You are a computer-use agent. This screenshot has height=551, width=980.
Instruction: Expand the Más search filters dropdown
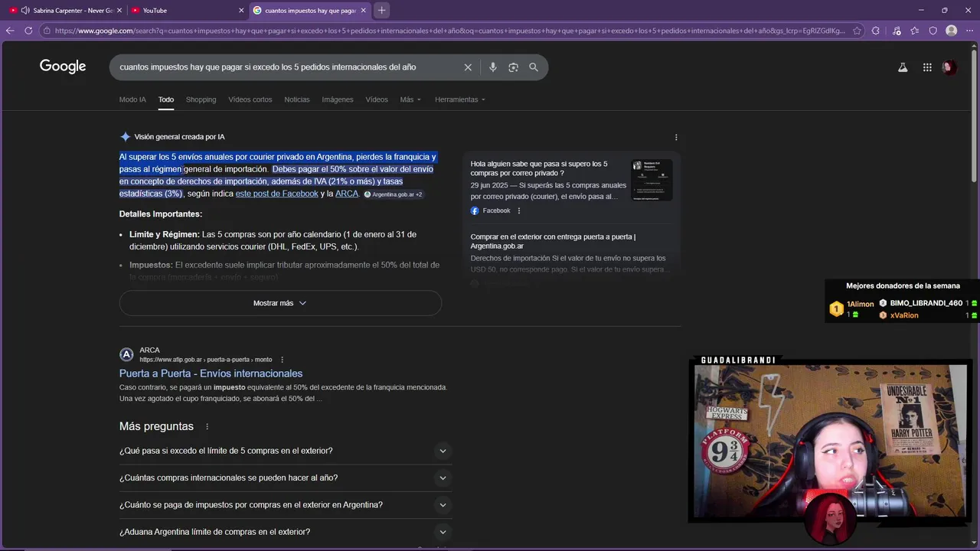(410, 99)
